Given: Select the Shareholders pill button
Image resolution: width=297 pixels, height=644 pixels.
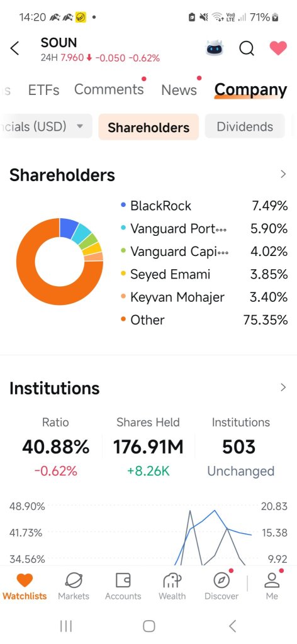Looking at the screenshot, I should click(148, 127).
